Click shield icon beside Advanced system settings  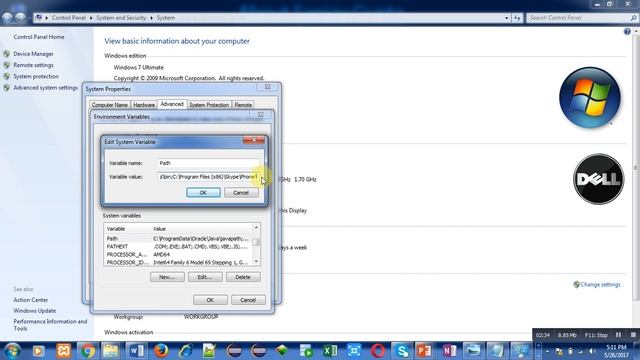point(7,88)
